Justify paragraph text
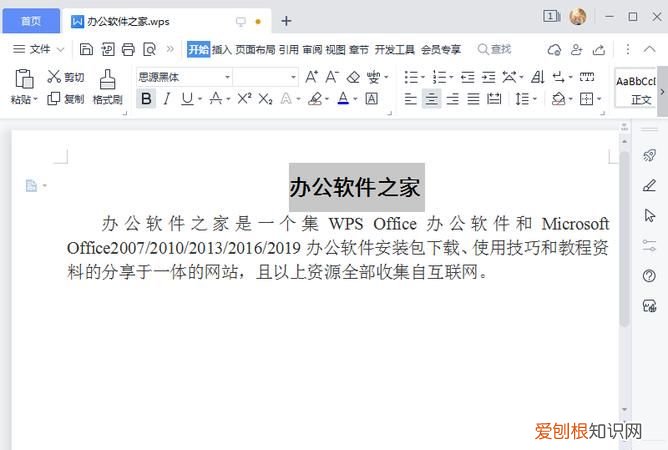 pyautogui.click(x=473, y=99)
